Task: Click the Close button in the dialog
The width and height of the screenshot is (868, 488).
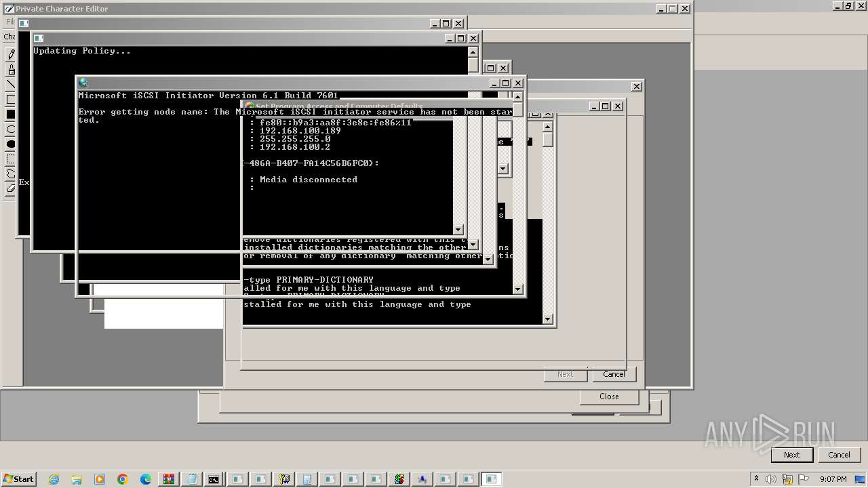Action: tap(609, 396)
